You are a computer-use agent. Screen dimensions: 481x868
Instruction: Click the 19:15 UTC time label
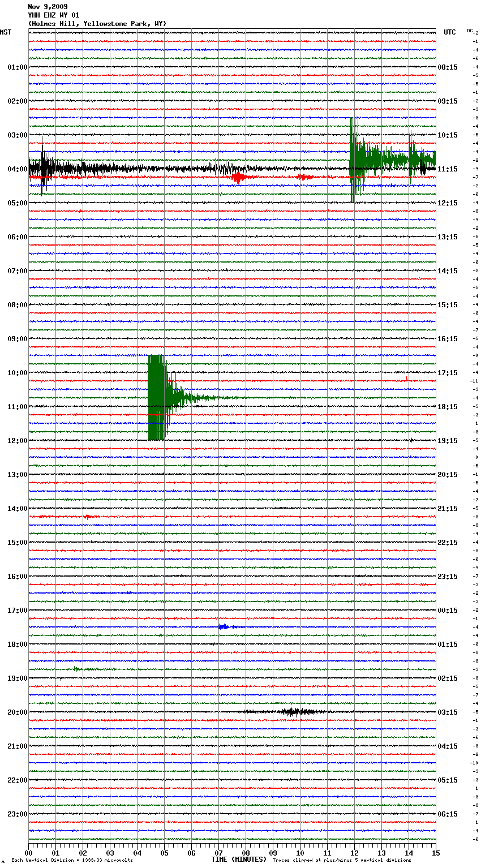click(448, 441)
